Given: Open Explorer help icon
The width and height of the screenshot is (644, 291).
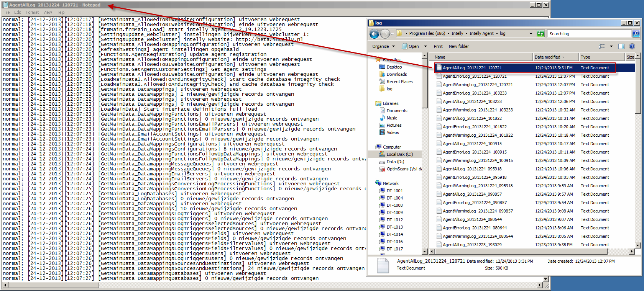Looking at the screenshot, I should coord(632,46).
